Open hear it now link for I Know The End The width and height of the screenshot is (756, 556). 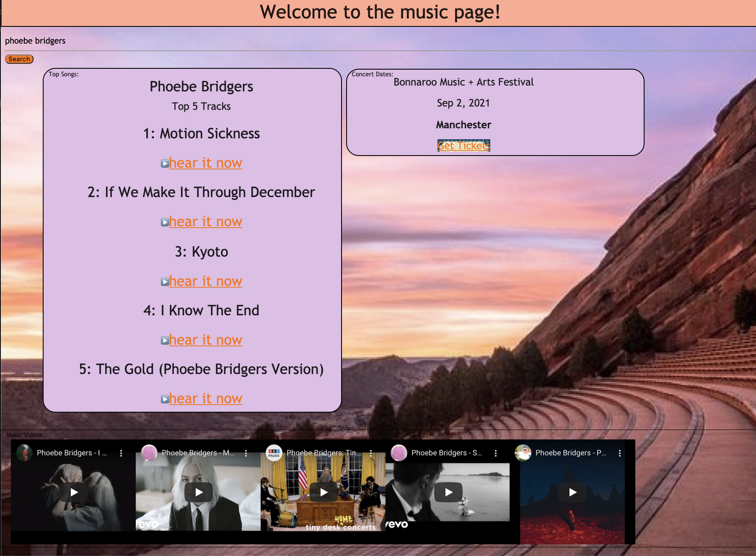pos(205,340)
